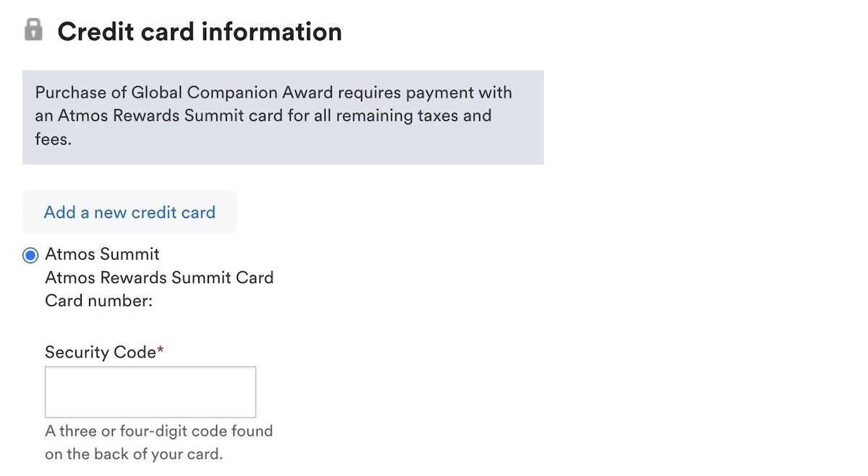Select the Atmos Summit radio button
868x476 pixels.
pyautogui.click(x=30, y=255)
